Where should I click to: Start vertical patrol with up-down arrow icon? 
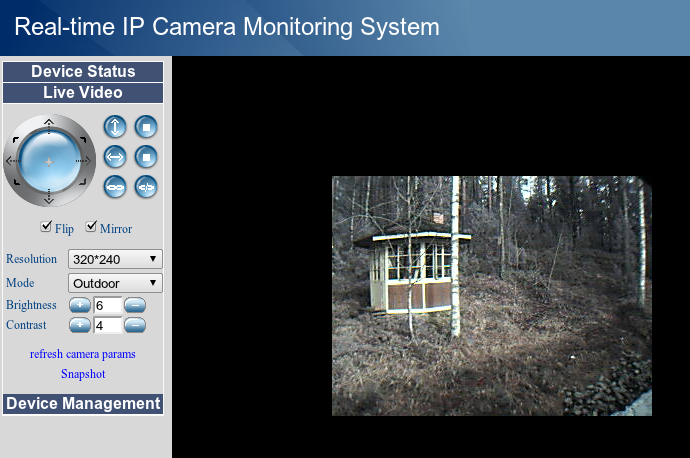point(116,127)
